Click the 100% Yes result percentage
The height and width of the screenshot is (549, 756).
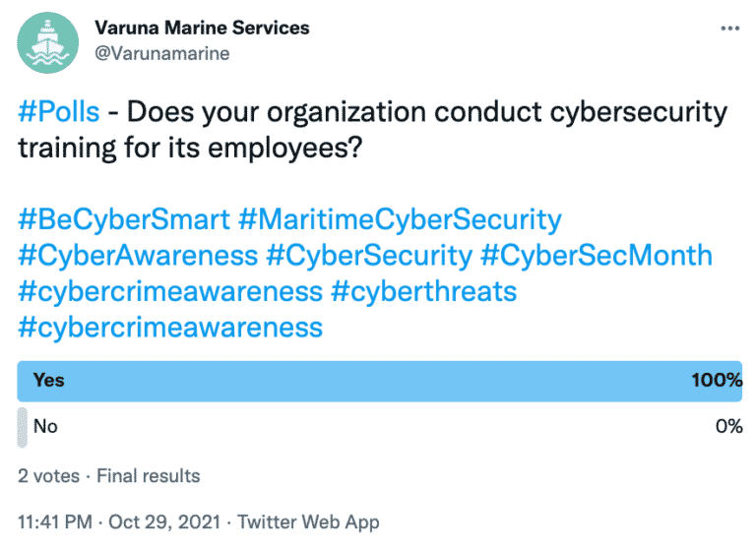(x=715, y=381)
